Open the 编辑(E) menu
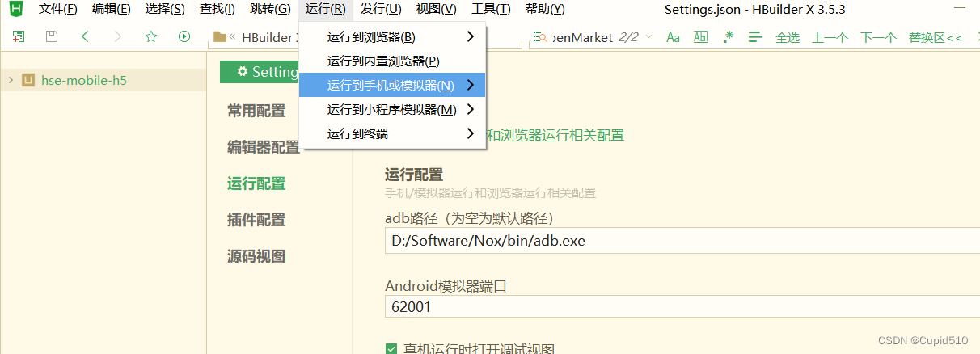This screenshot has width=980, height=354. click(112, 10)
